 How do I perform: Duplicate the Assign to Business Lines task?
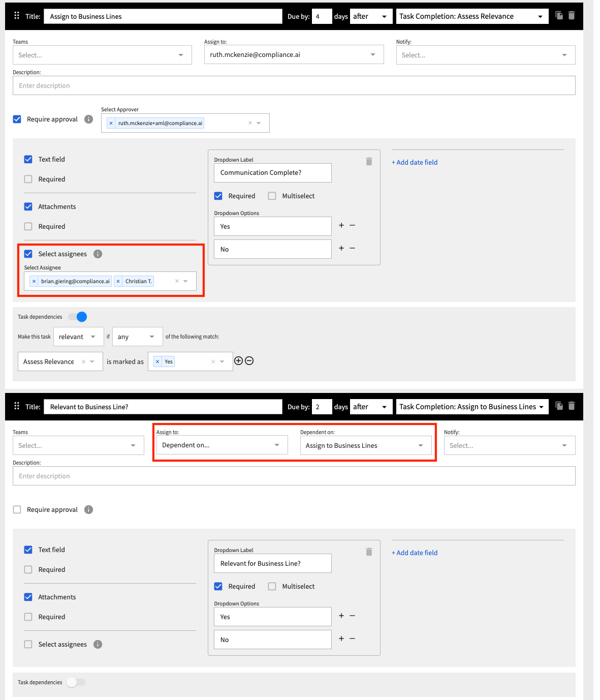pos(559,16)
